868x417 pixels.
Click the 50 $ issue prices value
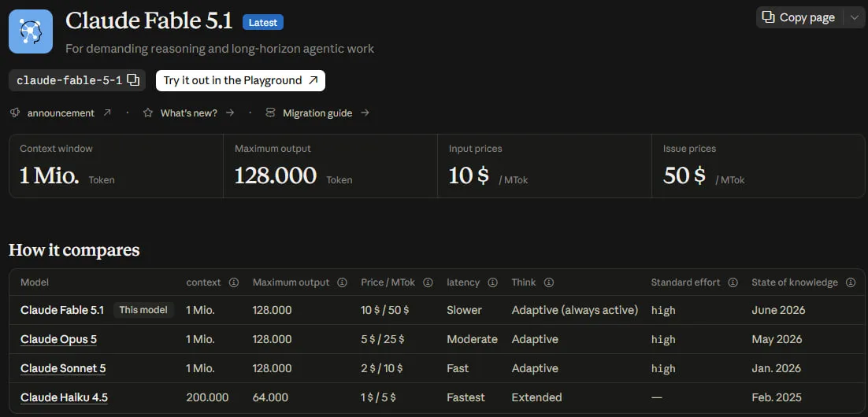[684, 175]
